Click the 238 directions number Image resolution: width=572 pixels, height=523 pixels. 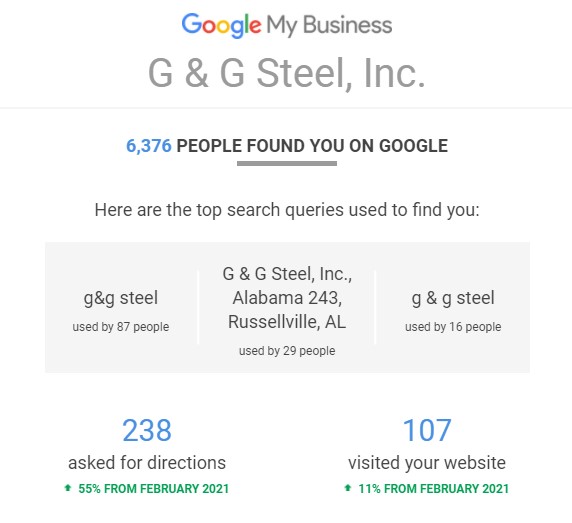click(147, 430)
